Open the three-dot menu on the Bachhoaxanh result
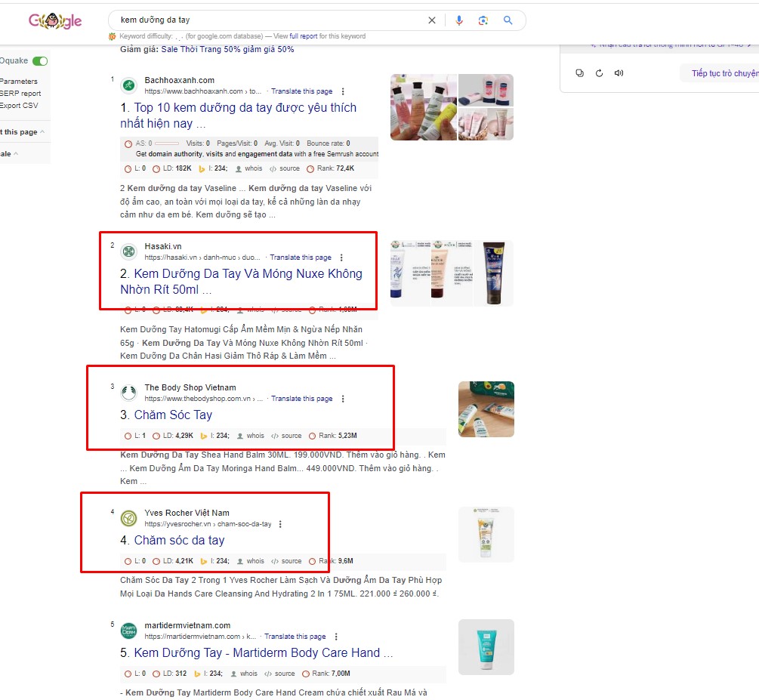 (342, 91)
